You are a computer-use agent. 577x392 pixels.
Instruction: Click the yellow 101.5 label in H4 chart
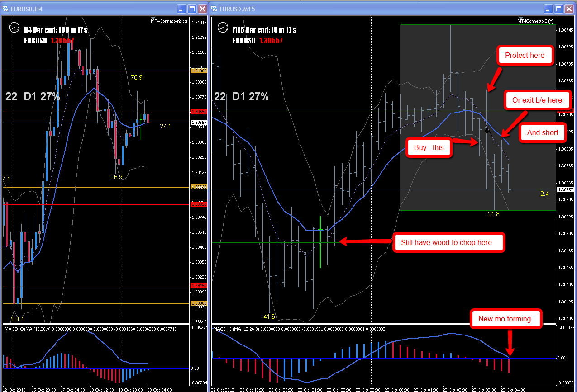[x=17, y=319]
